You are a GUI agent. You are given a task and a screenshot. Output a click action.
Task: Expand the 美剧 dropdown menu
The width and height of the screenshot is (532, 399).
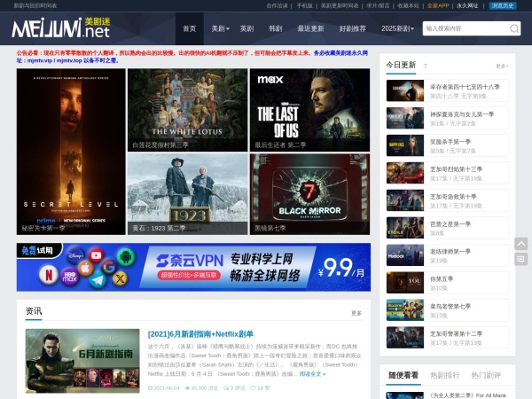[220, 29]
